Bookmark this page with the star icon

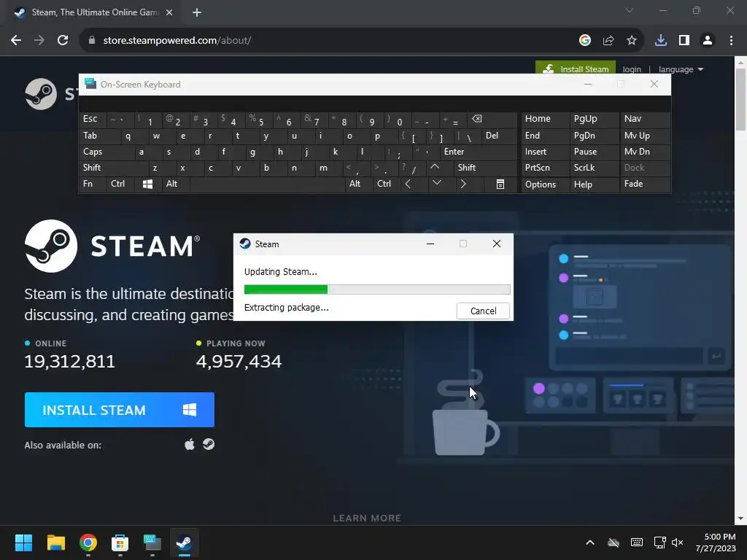(x=631, y=41)
